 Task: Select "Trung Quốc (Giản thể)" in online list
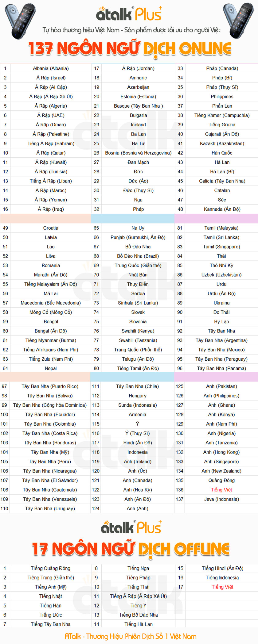pos(138,265)
